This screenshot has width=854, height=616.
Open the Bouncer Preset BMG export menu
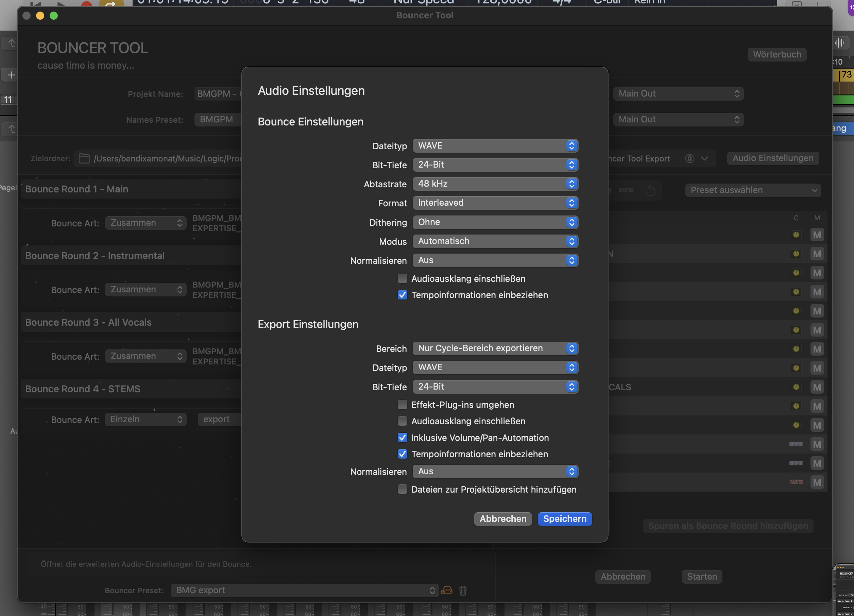pos(304,591)
